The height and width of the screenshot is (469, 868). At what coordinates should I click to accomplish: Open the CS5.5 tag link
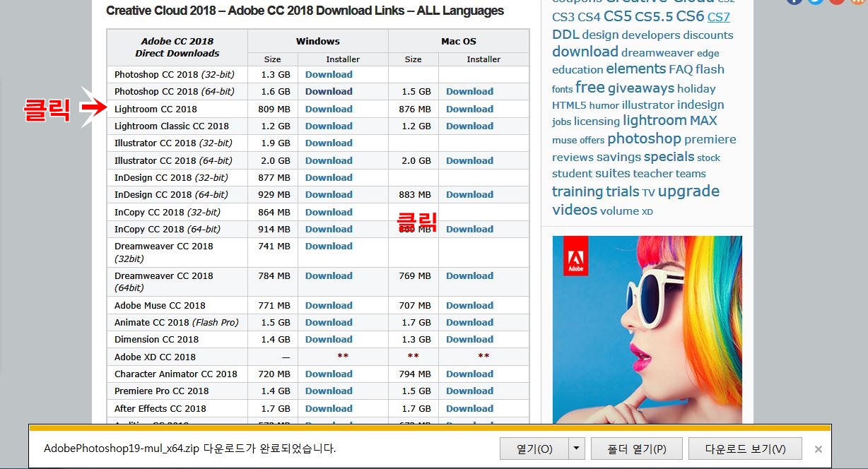(x=653, y=17)
